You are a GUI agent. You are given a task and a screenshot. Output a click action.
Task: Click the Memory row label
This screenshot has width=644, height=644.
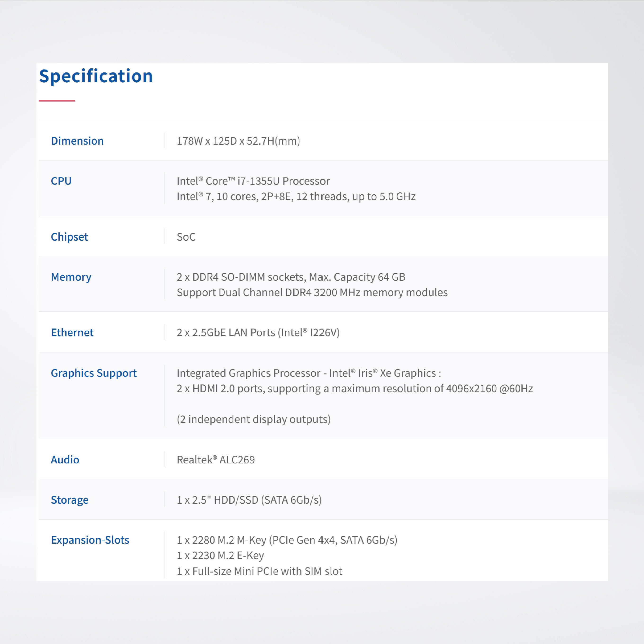coord(71,277)
